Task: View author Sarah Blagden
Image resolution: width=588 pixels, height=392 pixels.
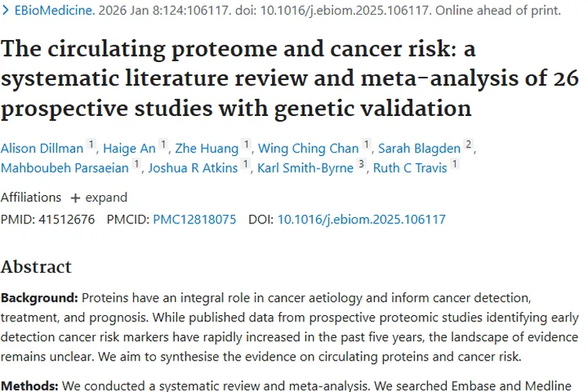Action: [x=419, y=147]
